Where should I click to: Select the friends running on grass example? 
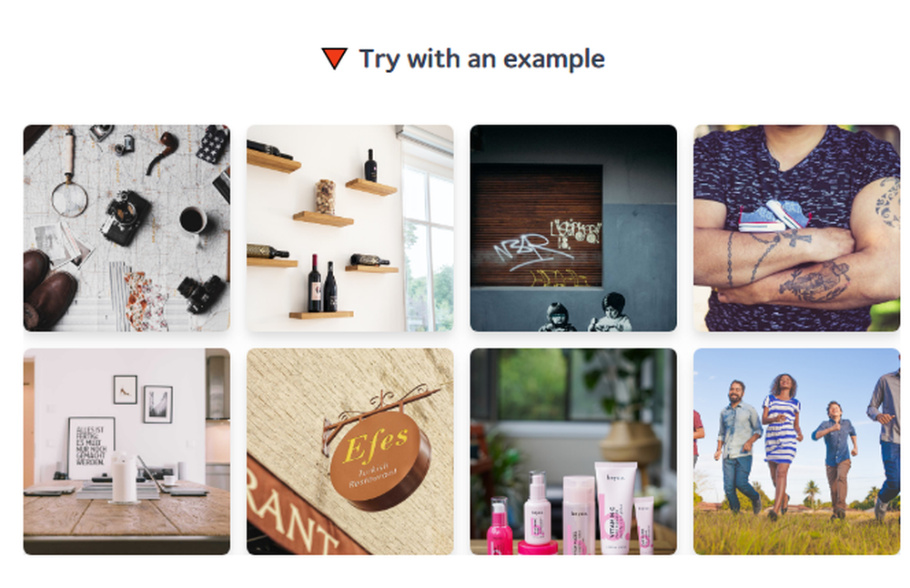click(x=797, y=451)
